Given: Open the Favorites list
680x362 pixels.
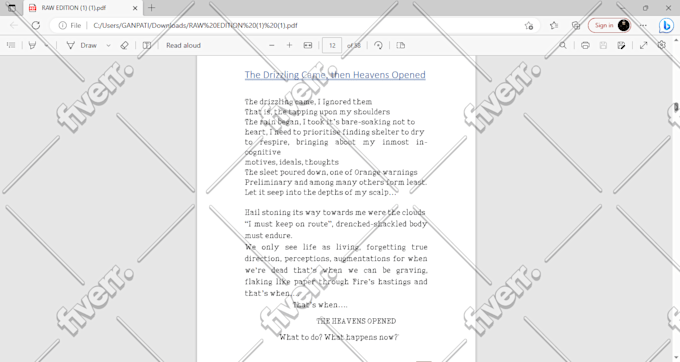Looking at the screenshot, I should [x=554, y=26].
